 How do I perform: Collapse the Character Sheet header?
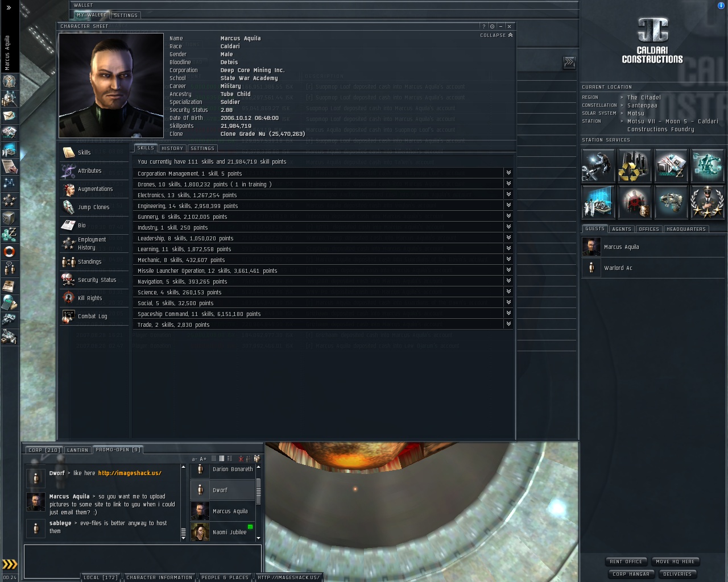click(497, 35)
